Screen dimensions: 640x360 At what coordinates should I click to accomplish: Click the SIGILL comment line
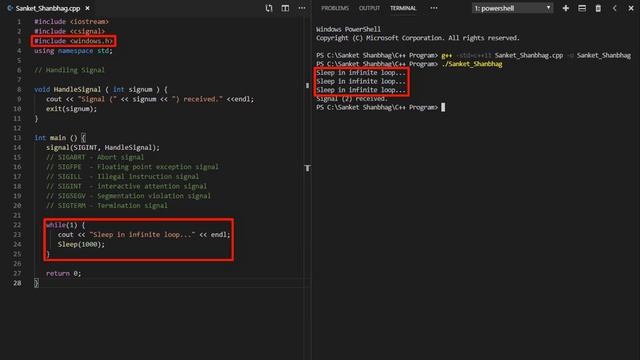[x=122, y=177]
